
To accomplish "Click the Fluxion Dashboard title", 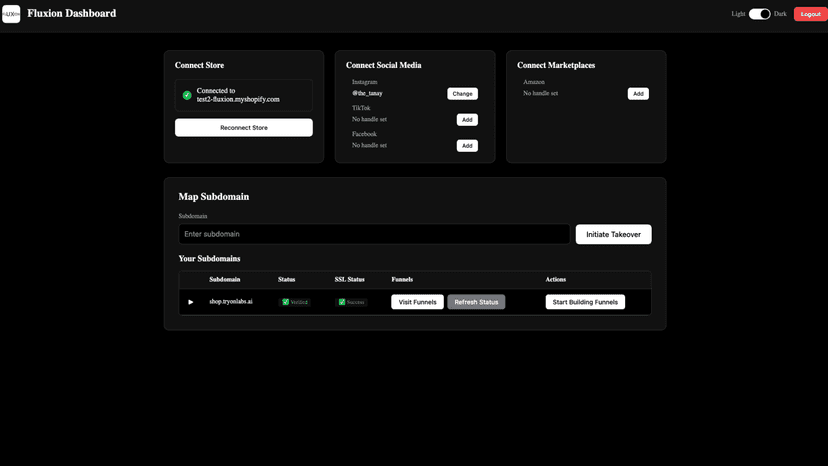I will click(x=72, y=14).
